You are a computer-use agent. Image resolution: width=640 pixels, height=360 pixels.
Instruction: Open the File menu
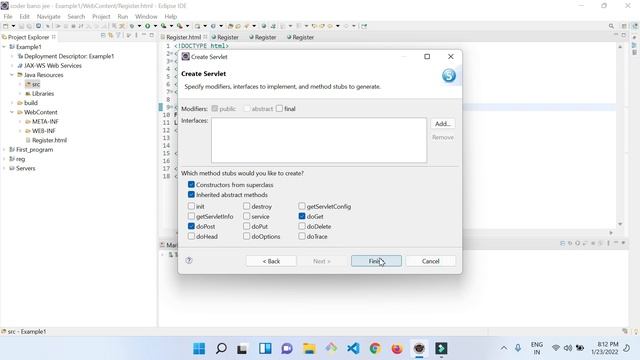8,16
